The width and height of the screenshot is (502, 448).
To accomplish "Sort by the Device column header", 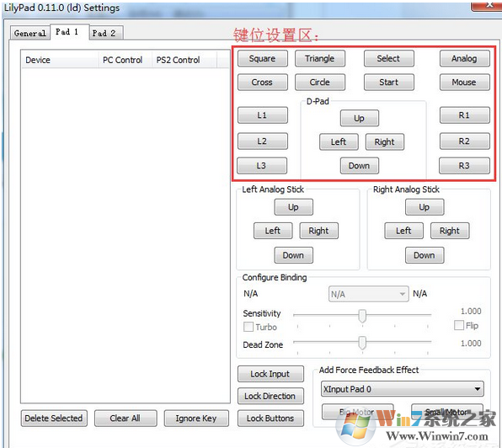I will [x=60, y=60].
